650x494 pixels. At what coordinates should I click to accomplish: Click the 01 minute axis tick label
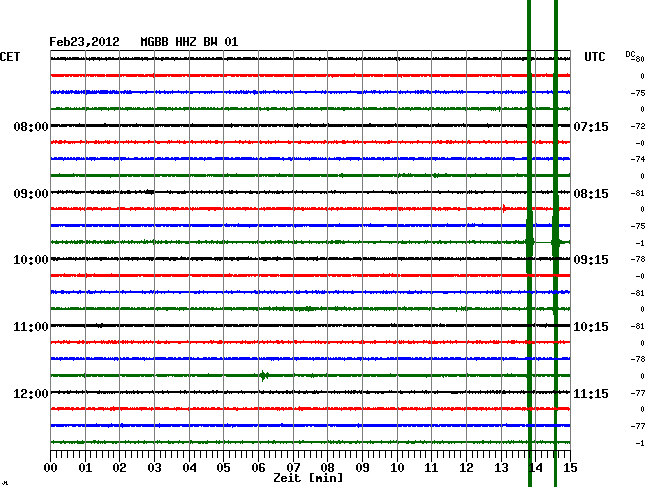click(85, 468)
